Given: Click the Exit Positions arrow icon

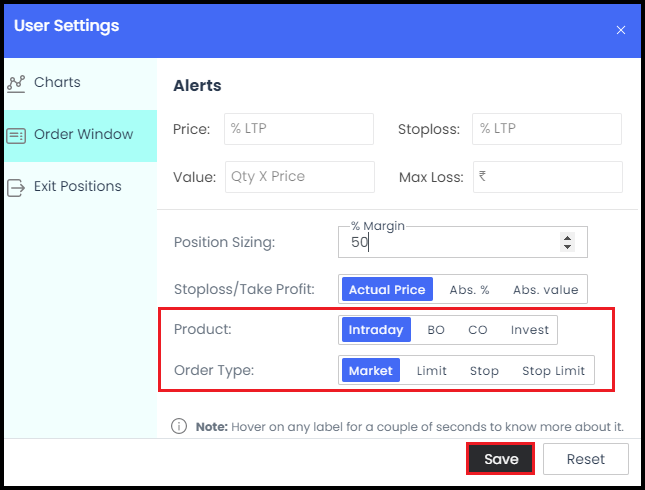Looking at the screenshot, I should [16, 188].
